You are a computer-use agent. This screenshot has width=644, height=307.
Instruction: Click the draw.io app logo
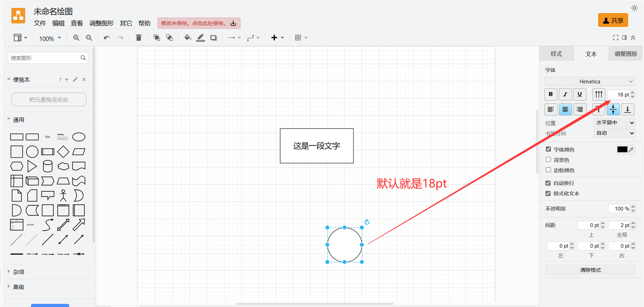point(18,16)
